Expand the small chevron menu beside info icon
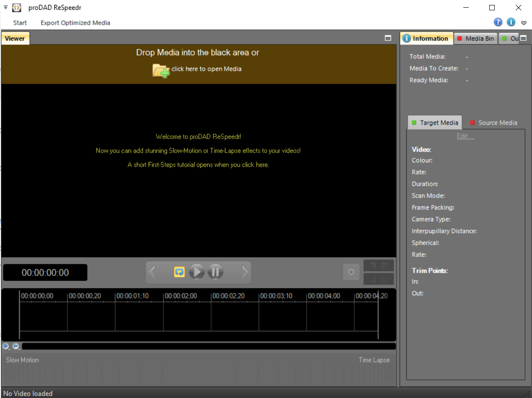The image size is (532, 398). click(x=524, y=23)
